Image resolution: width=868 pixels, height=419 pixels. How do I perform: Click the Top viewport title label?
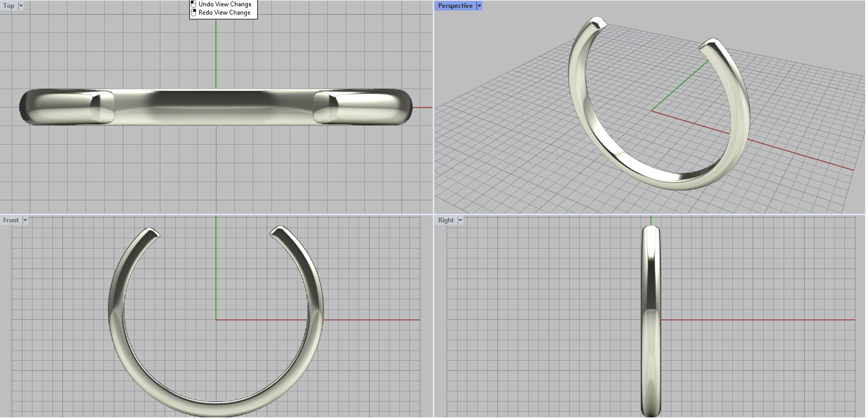(x=9, y=6)
